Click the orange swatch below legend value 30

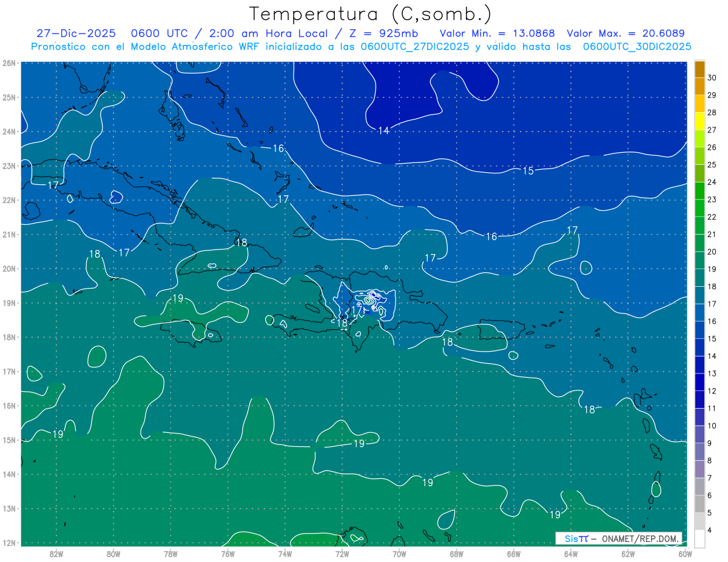point(699,86)
